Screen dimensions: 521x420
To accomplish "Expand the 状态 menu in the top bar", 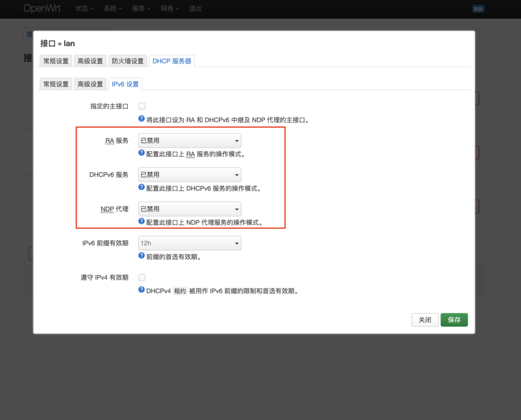I will 84,9.
